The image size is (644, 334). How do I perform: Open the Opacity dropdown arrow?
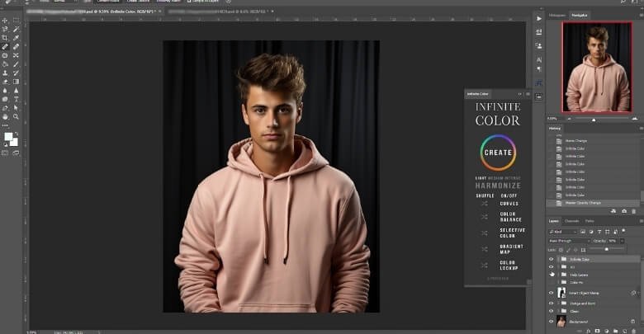coord(622,241)
